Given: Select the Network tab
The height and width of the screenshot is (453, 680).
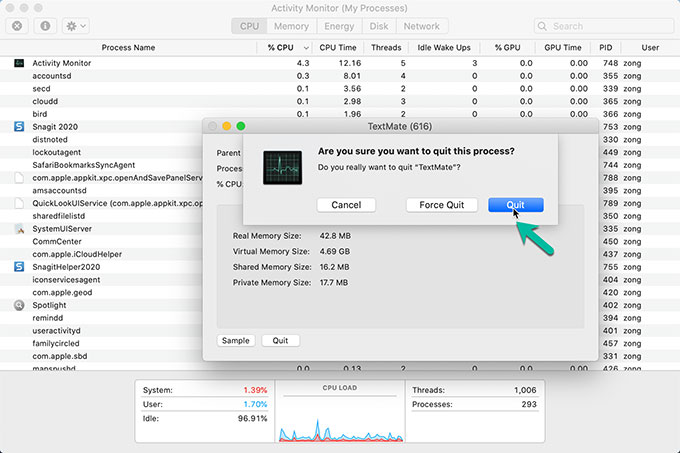Looking at the screenshot, I should click(421, 26).
